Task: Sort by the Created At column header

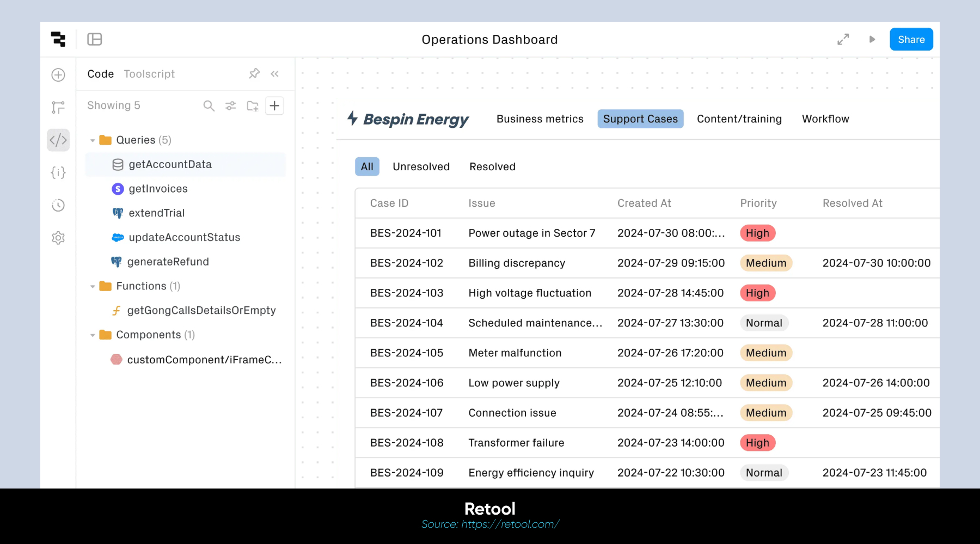Action: [x=644, y=203]
